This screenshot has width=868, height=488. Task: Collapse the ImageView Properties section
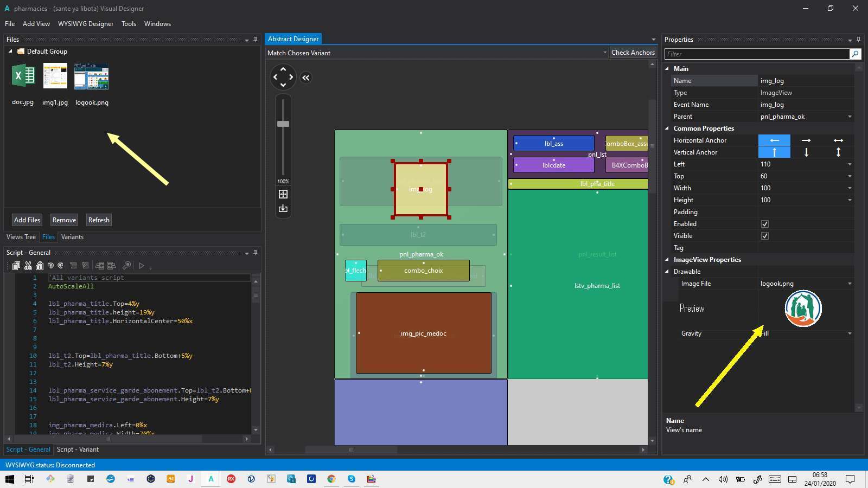[667, 260]
